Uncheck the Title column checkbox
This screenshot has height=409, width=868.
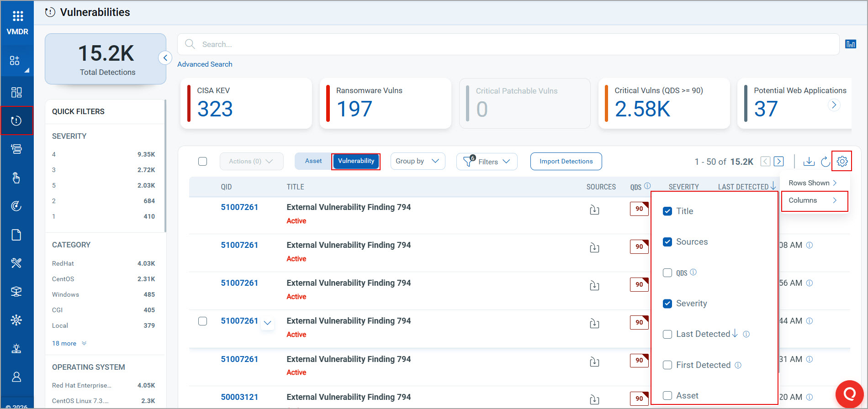[x=667, y=211]
